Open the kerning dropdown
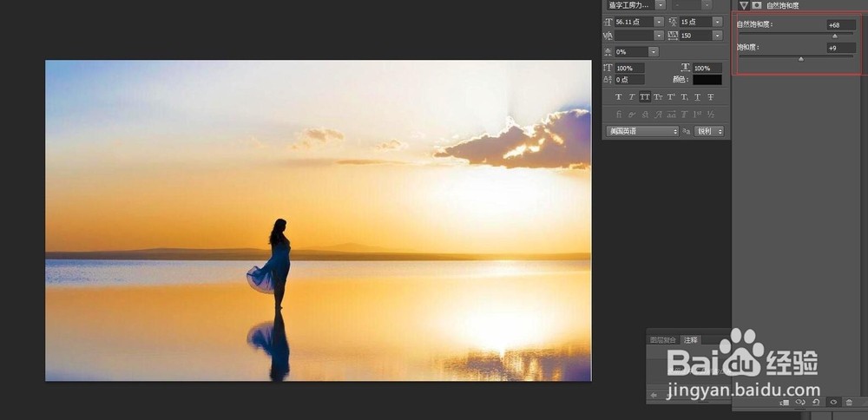 pyautogui.click(x=659, y=36)
